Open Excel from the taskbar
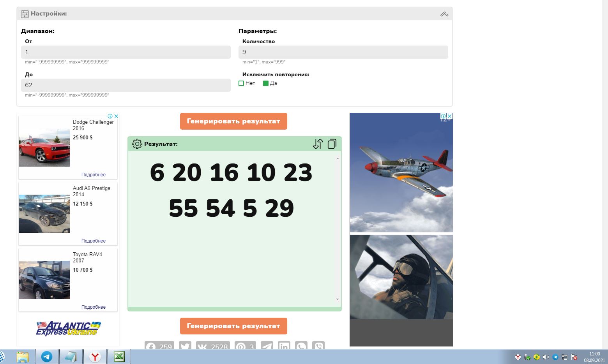Viewport: 608px width, 364px height. (x=119, y=357)
